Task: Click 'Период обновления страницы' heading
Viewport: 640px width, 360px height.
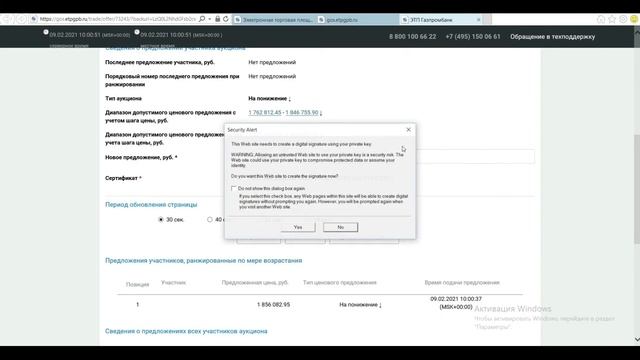Action: pyautogui.click(x=151, y=204)
